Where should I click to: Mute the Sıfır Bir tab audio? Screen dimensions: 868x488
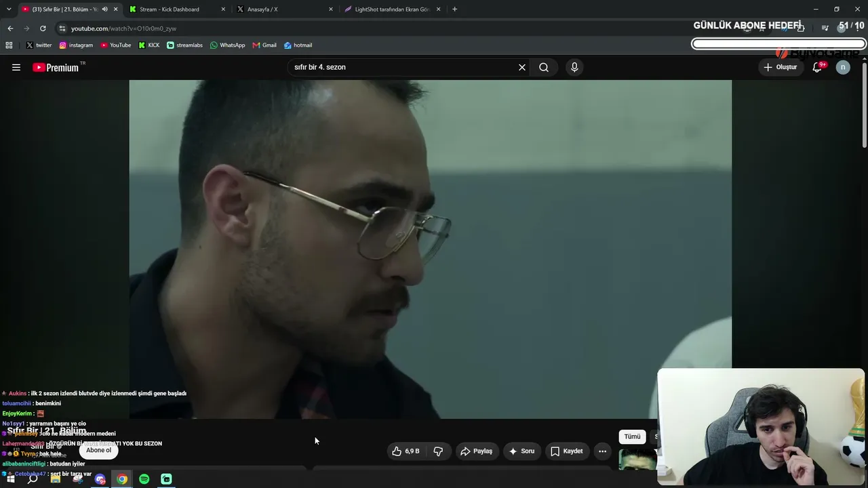point(104,9)
